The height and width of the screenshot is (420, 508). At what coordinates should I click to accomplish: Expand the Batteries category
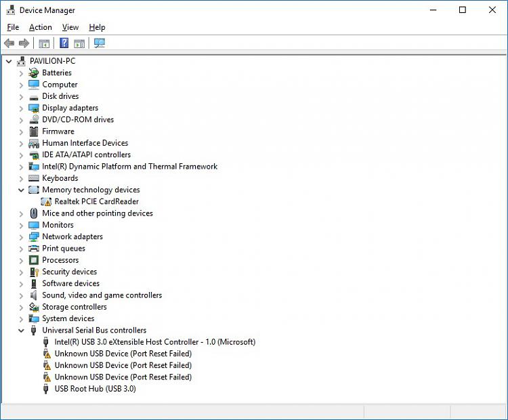(x=21, y=74)
